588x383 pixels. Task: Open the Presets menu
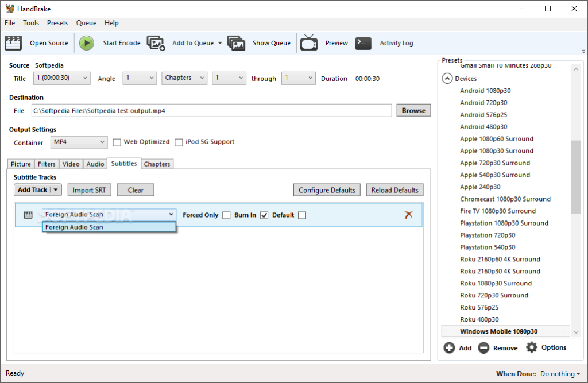57,23
